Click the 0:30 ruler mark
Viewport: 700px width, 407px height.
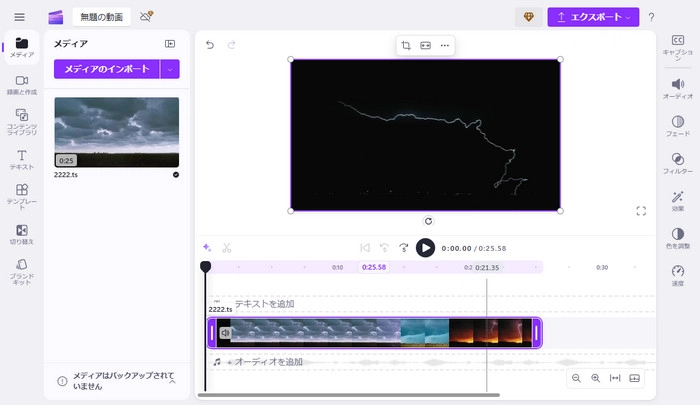point(602,267)
